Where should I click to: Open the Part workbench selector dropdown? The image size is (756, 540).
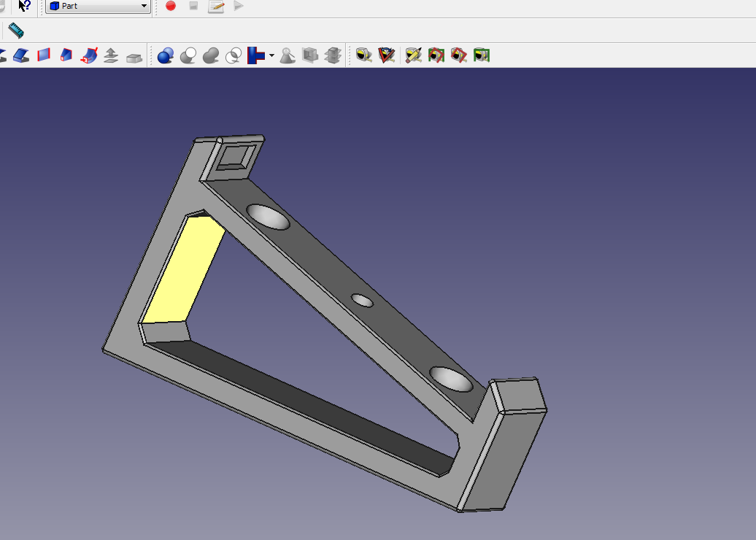pos(98,6)
